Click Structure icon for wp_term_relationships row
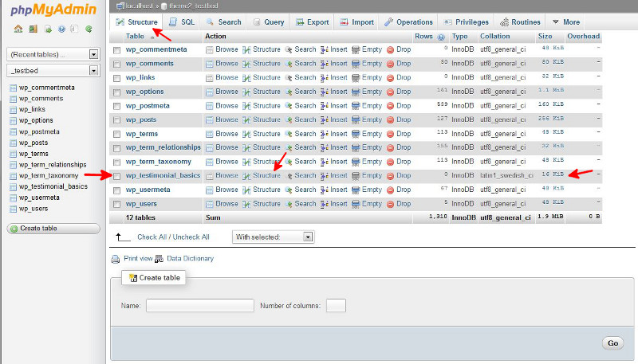The image size is (638, 364). (246, 148)
